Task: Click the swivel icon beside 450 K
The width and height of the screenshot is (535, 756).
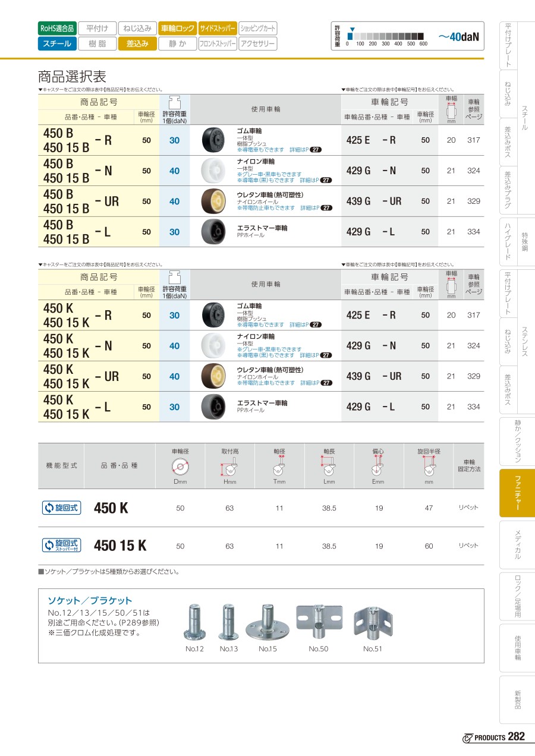Action: [61, 508]
